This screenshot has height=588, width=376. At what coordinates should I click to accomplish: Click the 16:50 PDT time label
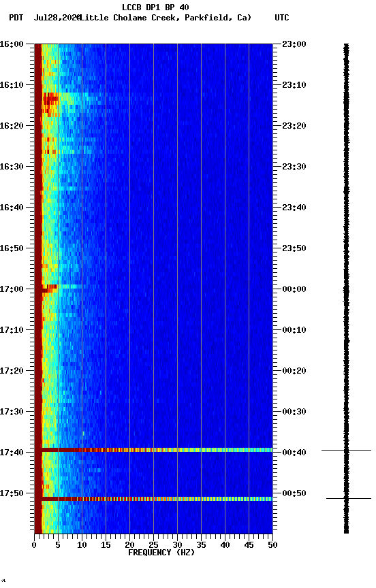[x=12, y=248]
